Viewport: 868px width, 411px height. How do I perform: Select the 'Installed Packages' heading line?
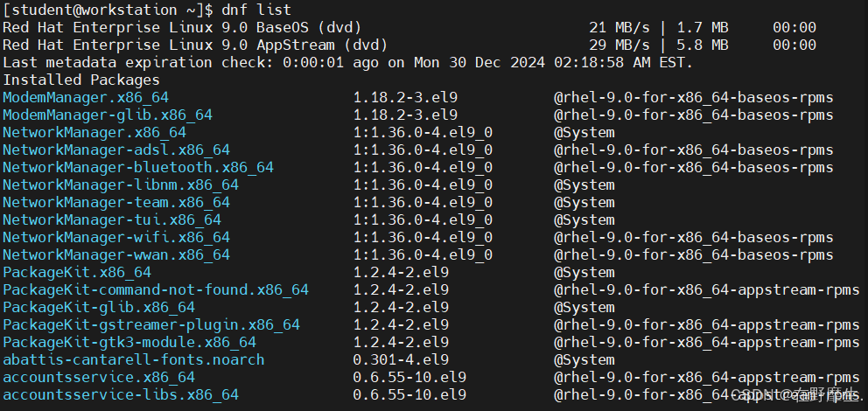point(81,80)
